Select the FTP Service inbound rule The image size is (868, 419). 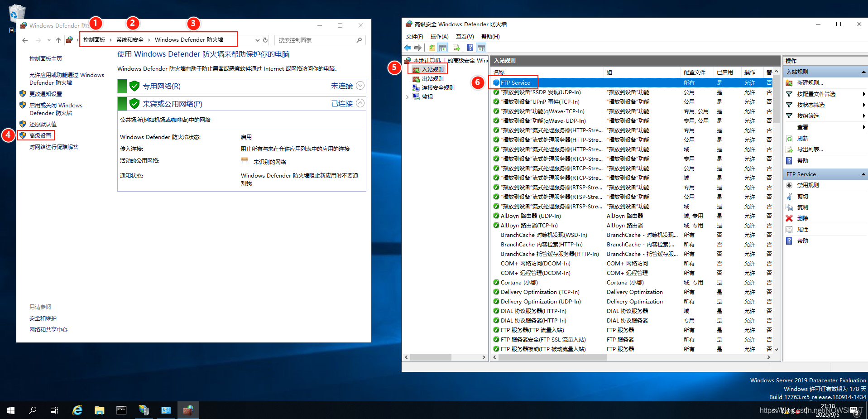coord(632,82)
